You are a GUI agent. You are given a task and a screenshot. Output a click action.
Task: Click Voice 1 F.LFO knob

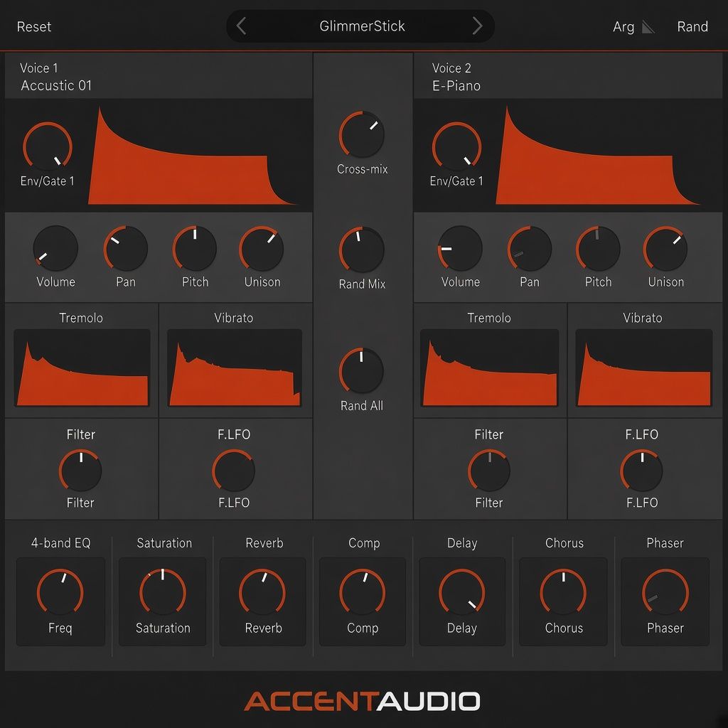point(233,471)
